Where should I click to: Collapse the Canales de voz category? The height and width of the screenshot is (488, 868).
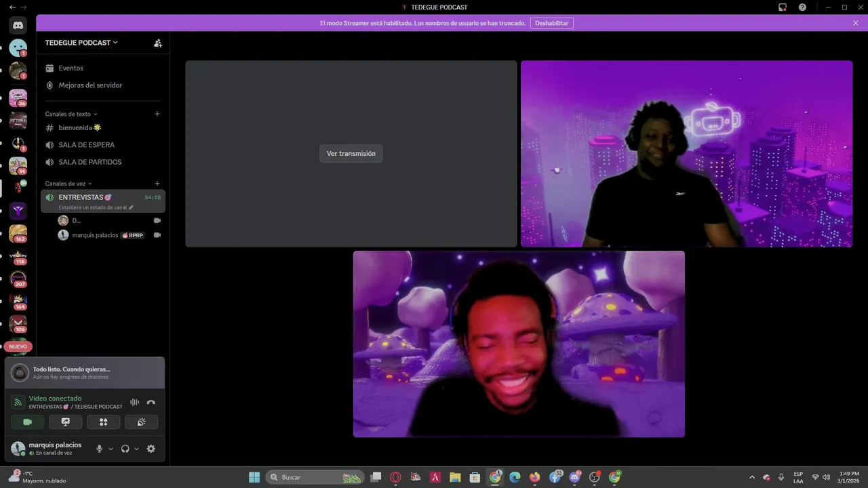pyautogui.click(x=68, y=184)
